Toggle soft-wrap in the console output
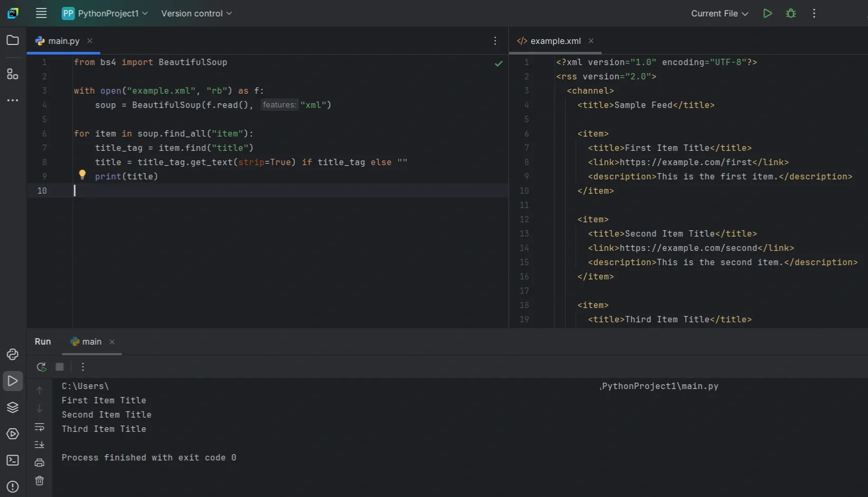Screen dimensions: 868x497 (x=40, y=427)
